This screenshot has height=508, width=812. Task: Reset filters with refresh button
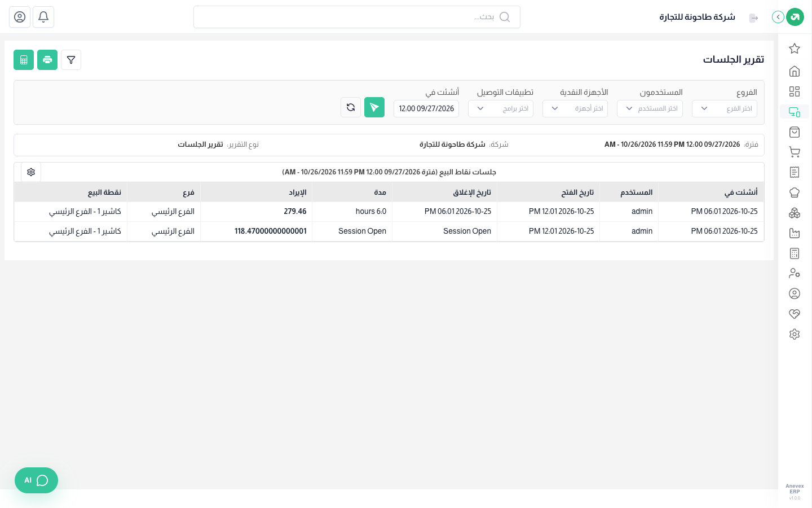coord(351,107)
